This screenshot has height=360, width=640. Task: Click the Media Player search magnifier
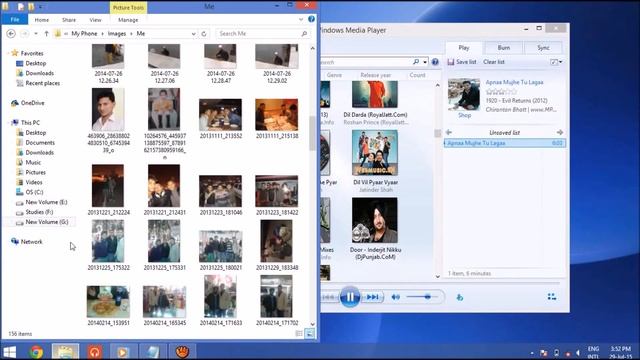point(416,62)
